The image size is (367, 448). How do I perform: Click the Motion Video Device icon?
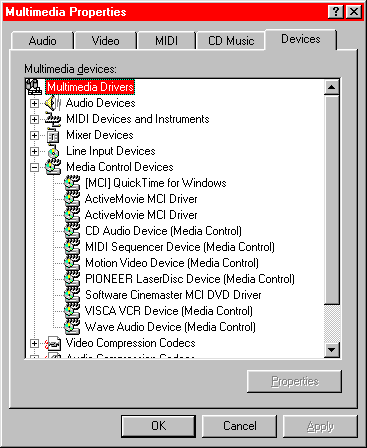pos(72,263)
